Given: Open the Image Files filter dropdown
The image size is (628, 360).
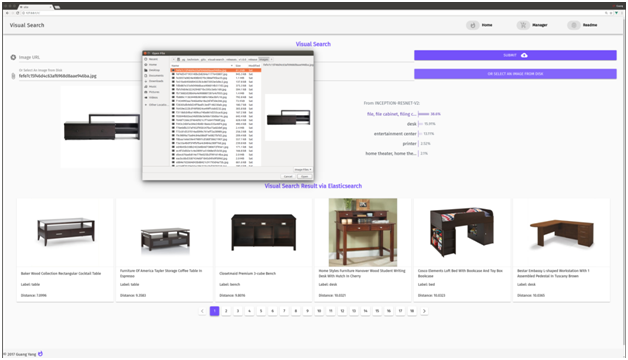Looking at the screenshot, I should point(303,169).
